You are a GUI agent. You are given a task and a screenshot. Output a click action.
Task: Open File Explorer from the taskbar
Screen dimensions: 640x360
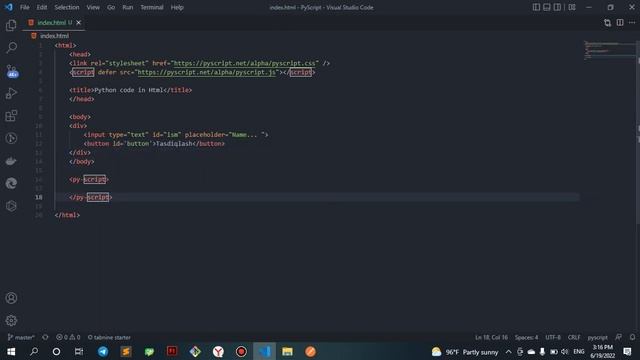tap(287, 351)
